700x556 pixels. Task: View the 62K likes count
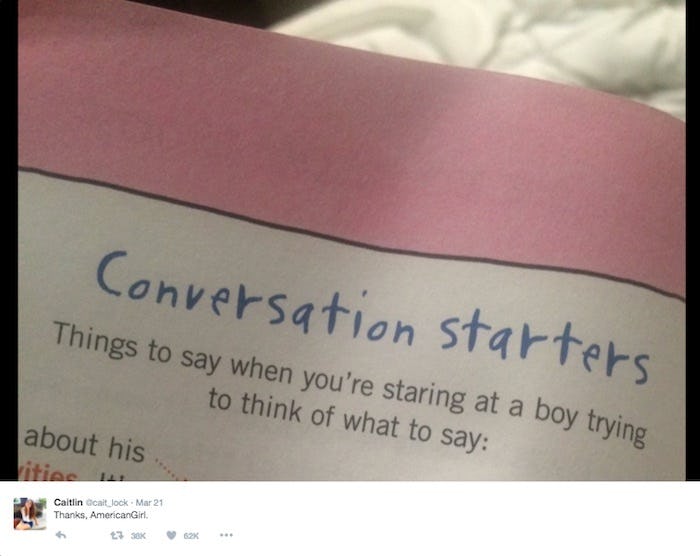[x=191, y=535]
